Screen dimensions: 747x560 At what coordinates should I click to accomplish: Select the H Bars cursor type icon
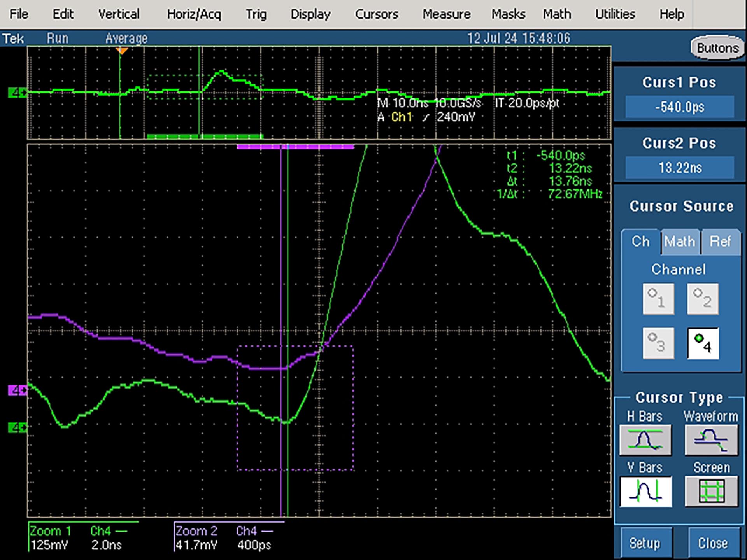[645, 440]
